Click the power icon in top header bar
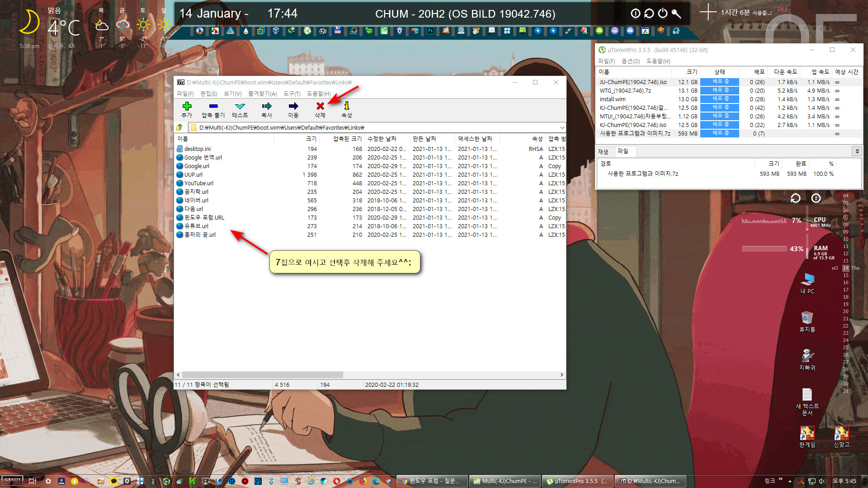The image size is (868, 488). 663,14
